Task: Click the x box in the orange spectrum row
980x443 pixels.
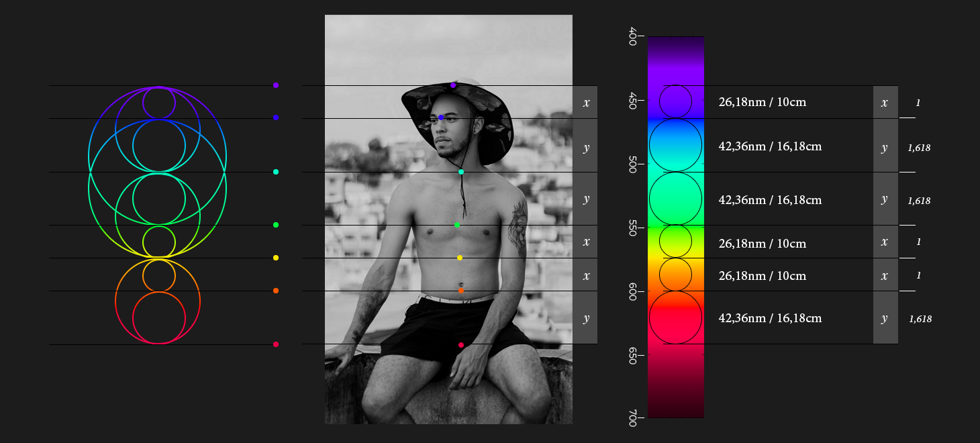Action: pos(885,275)
